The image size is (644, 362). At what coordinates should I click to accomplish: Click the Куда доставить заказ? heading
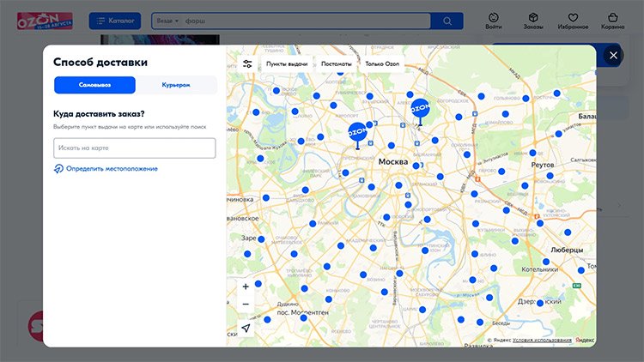(x=99, y=114)
